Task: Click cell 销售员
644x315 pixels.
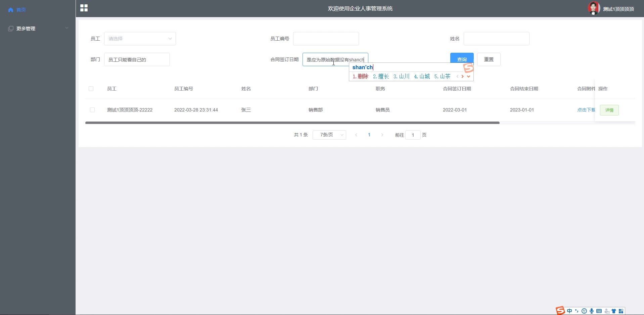Action: [383, 110]
